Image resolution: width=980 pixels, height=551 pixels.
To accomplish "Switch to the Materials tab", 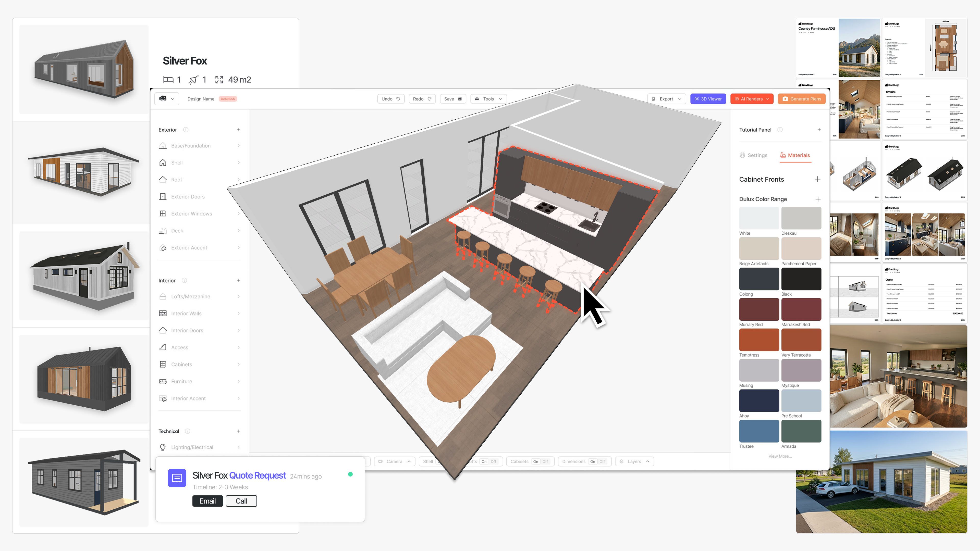I will tap(795, 155).
